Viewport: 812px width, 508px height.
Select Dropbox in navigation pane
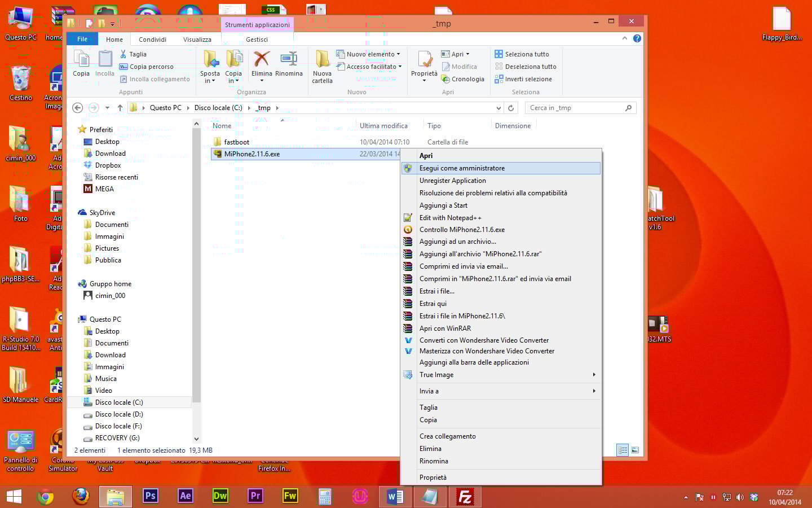(108, 165)
